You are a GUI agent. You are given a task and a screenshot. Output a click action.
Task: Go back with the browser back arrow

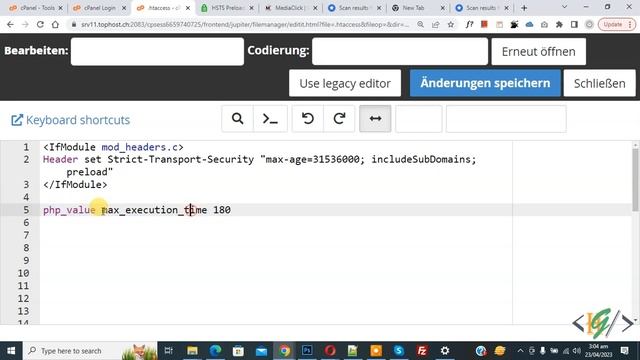pyautogui.click(x=10, y=24)
